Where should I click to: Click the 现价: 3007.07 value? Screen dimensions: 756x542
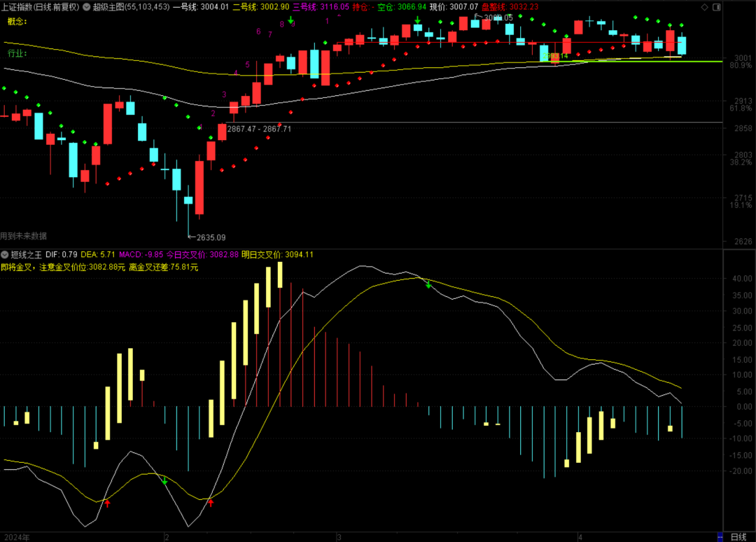[x=454, y=7]
